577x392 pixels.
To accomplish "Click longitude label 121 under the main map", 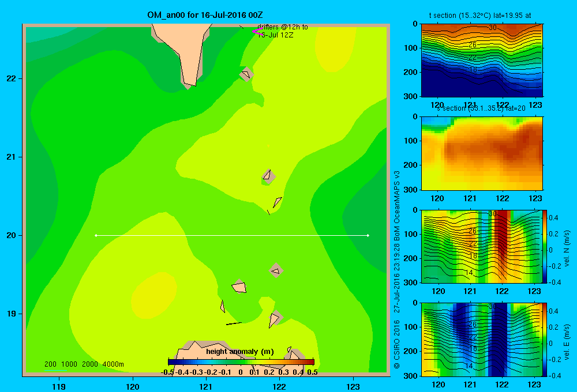I will (x=206, y=387).
